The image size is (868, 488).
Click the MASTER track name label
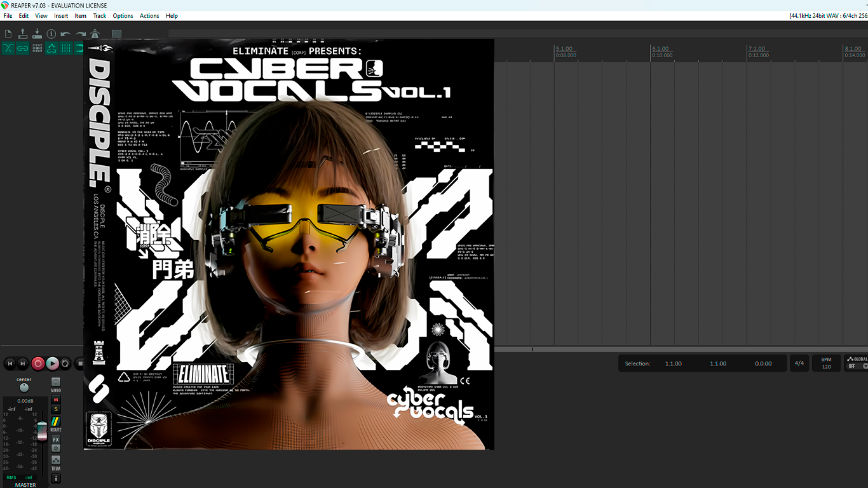coord(25,485)
